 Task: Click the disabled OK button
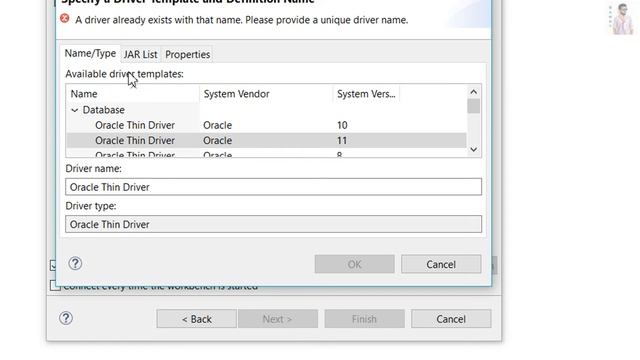click(x=354, y=264)
